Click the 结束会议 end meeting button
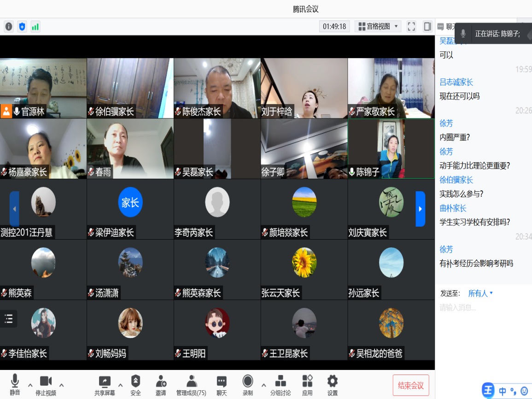Screen dimensions: 532x399 [411, 386]
